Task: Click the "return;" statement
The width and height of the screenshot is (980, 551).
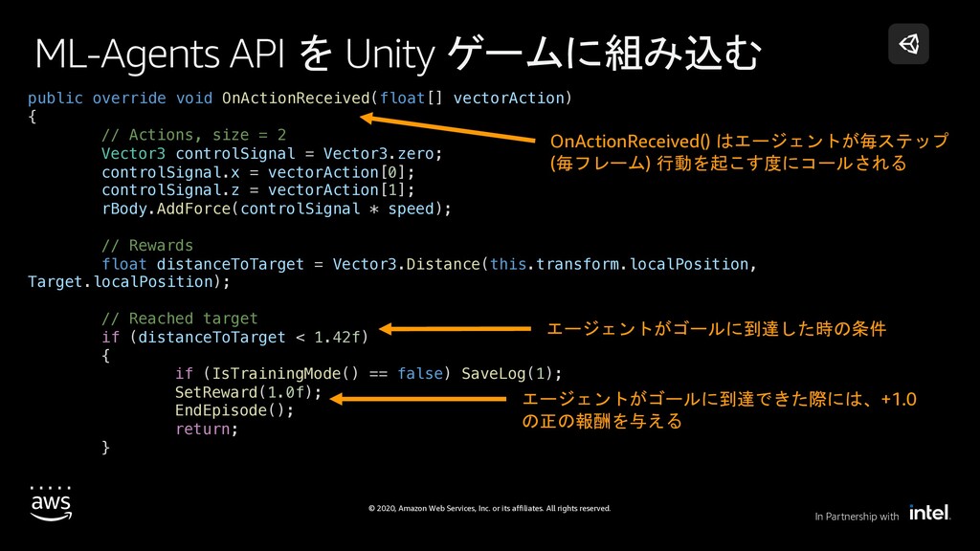Action: click(207, 430)
